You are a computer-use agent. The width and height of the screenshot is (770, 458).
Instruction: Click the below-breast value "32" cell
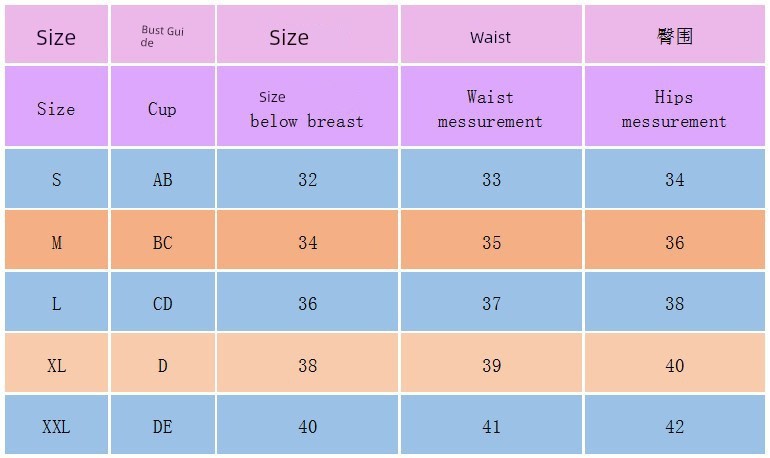click(307, 180)
